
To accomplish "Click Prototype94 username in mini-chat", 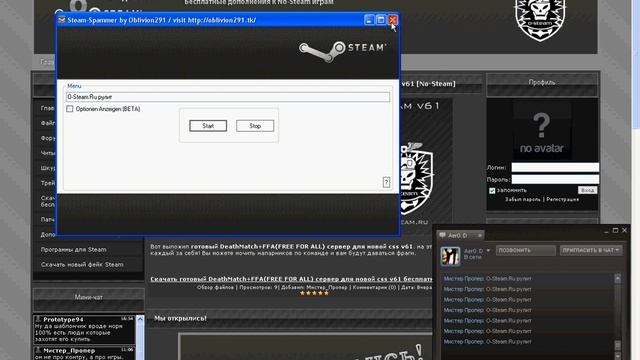I will coord(63,320).
